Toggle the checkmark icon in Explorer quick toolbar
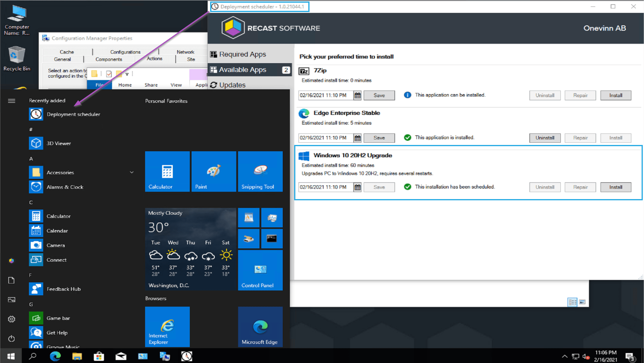 coord(109,74)
